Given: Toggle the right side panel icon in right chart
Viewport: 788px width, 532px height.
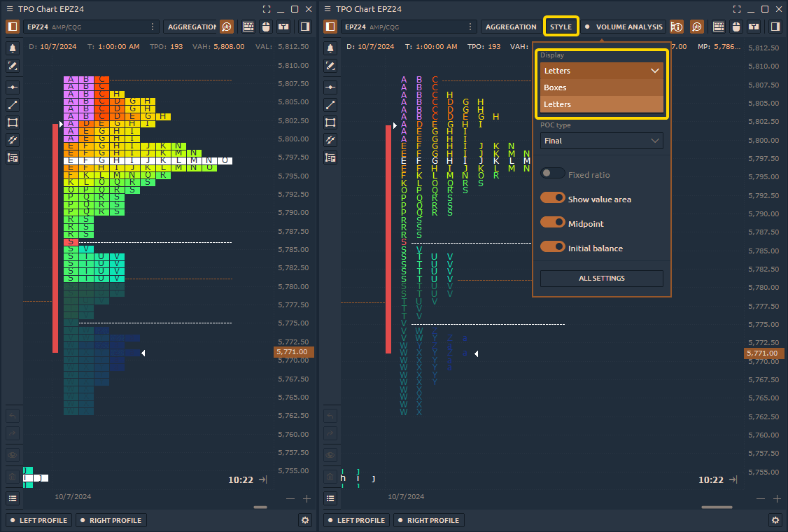Looking at the screenshot, I should [775, 27].
